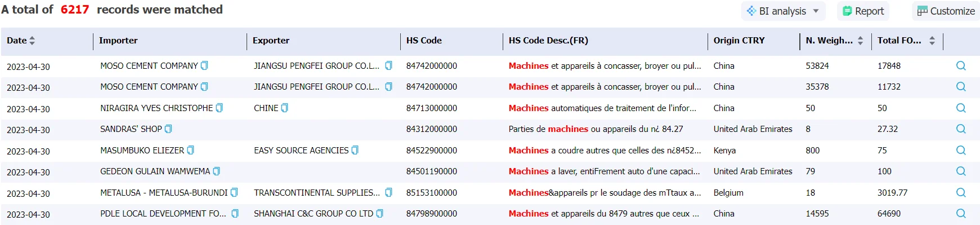View details of SANDRAS' SHOP row
The height and width of the screenshot is (225, 980).
(961, 129)
